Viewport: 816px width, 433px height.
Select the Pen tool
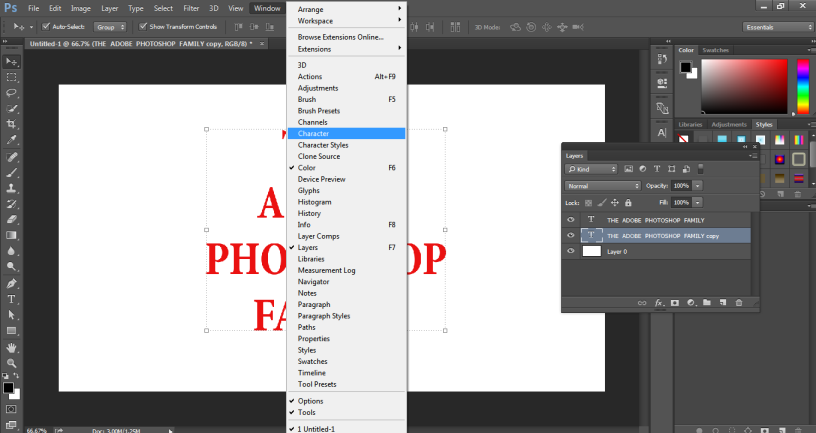tap(11, 284)
